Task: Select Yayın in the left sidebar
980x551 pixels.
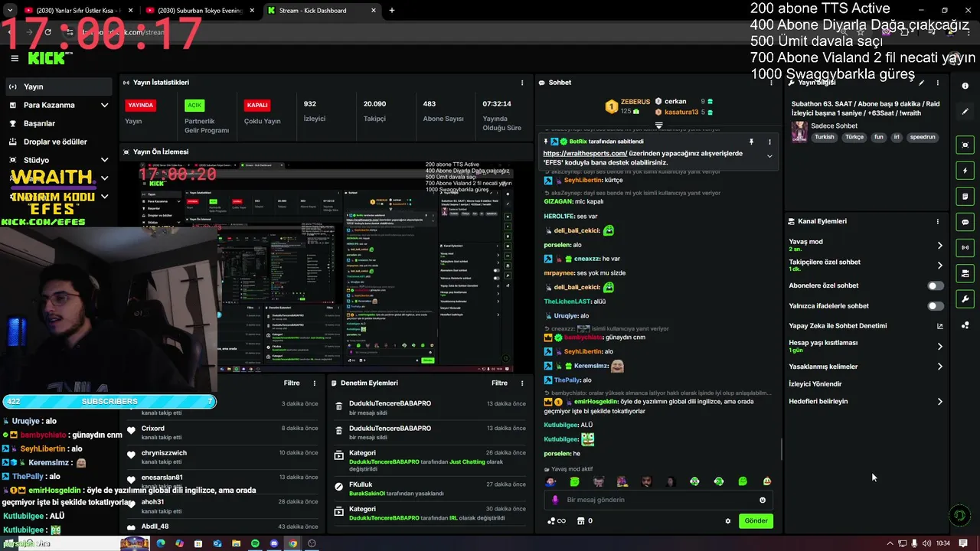Action: [58, 86]
